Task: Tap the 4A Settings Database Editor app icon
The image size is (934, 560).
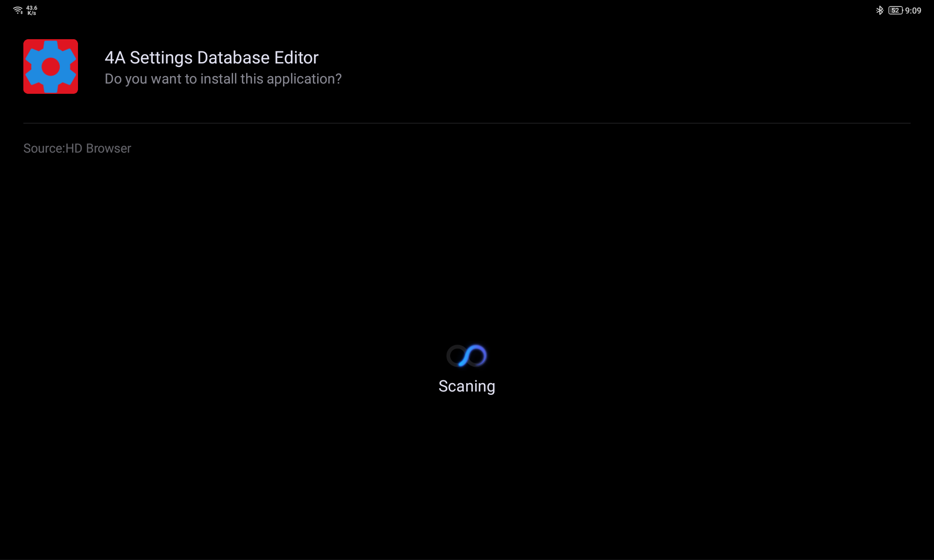Action: pos(50,66)
